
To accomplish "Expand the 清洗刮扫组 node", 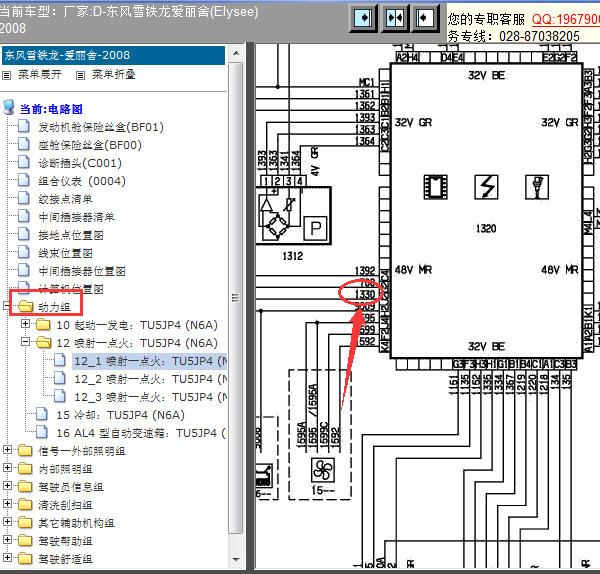I will pos(7,503).
